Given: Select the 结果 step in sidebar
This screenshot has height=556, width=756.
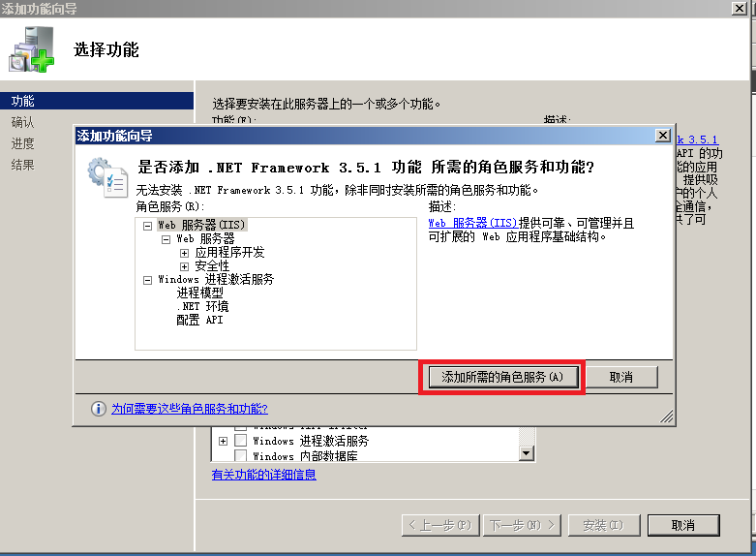Looking at the screenshot, I should [x=22, y=165].
